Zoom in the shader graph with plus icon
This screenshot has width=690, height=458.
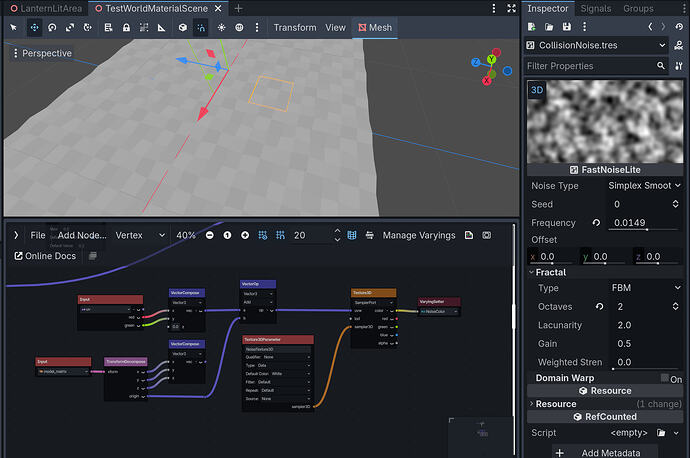pyautogui.click(x=245, y=235)
